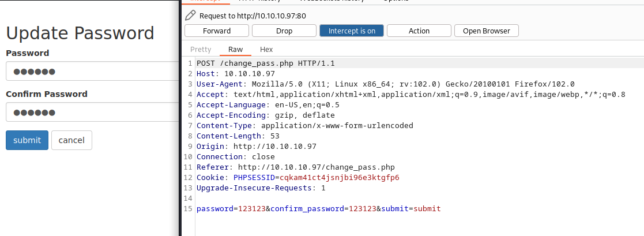Forward the intercepted request
644x236 pixels.
pyautogui.click(x=217, y=31)
